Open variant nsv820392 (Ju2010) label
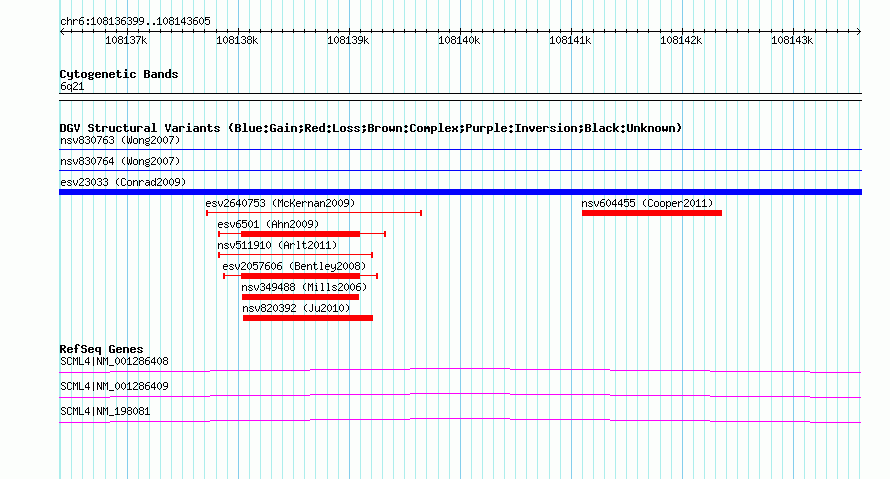The image size is (890, 479). pos(296,308)
